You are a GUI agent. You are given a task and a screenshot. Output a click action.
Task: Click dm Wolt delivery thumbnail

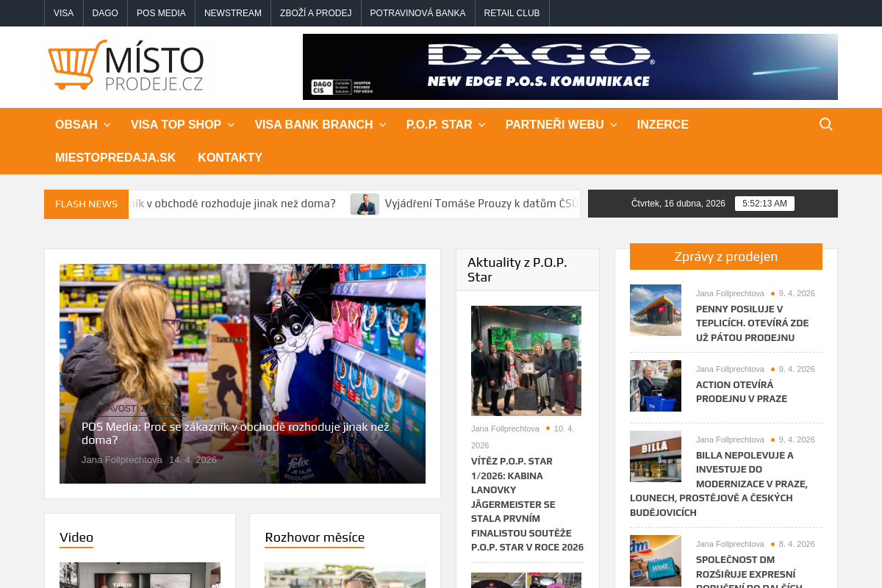pos(656,561)
